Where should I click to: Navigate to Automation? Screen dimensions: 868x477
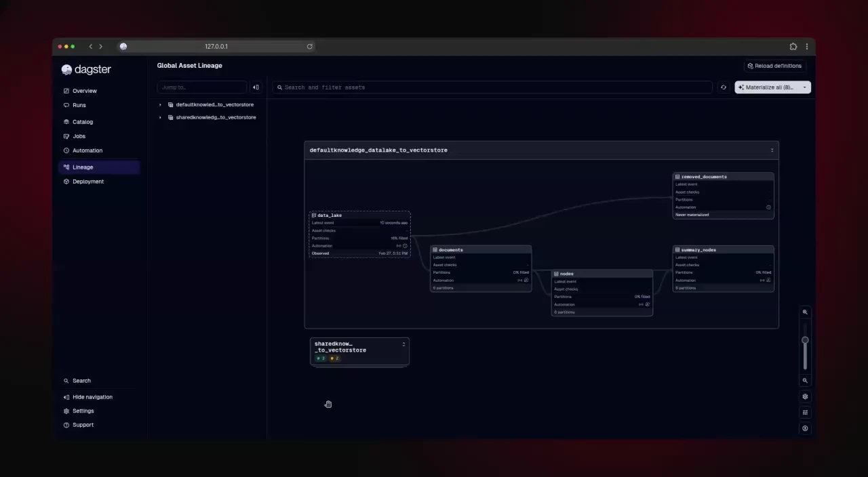click(x=99, y=150)
